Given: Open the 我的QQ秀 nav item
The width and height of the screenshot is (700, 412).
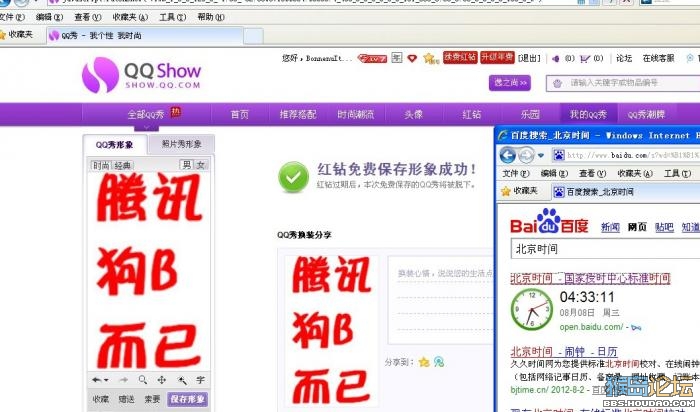Looking at the screenshot, I should pos(588,115).
